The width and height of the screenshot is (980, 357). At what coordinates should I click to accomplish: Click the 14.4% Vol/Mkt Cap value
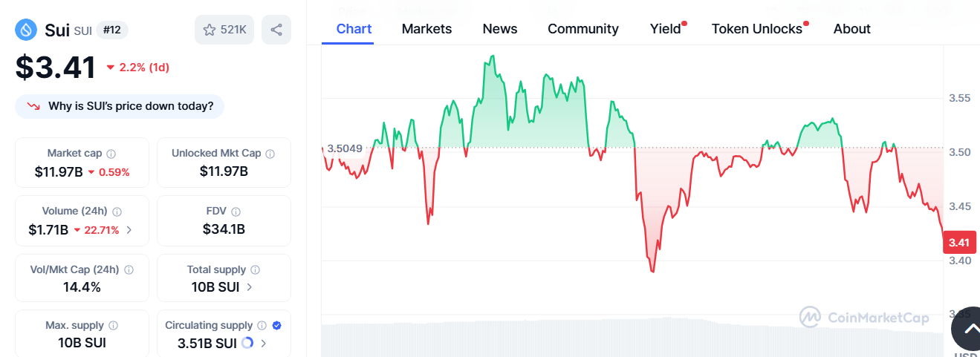[x=82, y=287]
